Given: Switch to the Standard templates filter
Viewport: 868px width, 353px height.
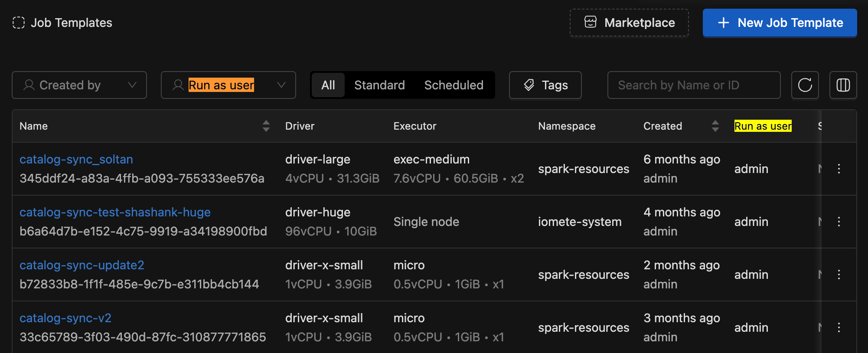Looking at the screenshot, I should click(x=379, y=85).
